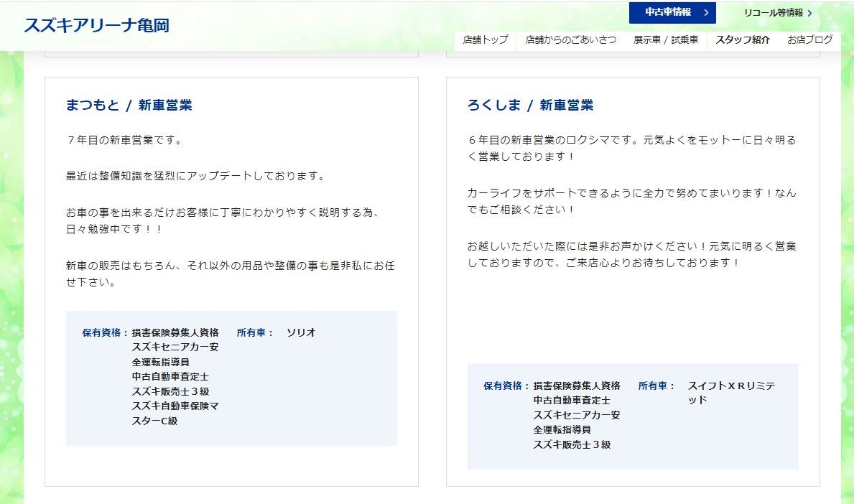This screenshot has height=504, width=854.
Task: Click 保有資格 label in まつもと card
Action: pyautogui.click(x=105, y=332)
